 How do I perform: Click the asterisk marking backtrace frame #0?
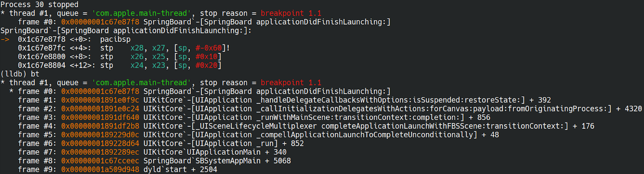pyautogui.click(x=11, y=91)
